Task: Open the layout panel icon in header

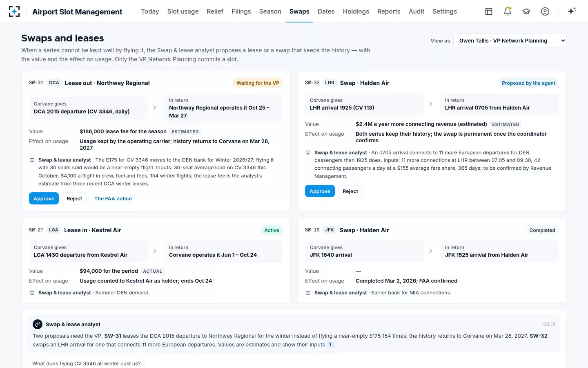Action: [489, 11]
